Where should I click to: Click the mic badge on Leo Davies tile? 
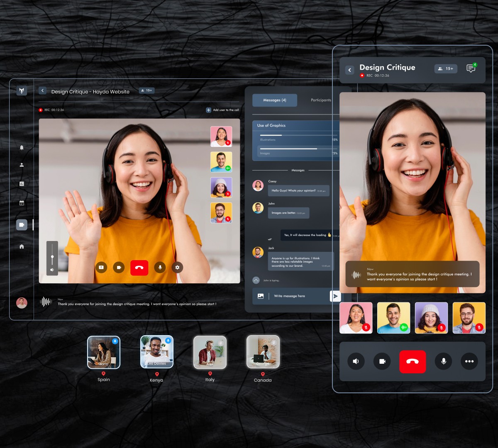(x=168, y=341)
